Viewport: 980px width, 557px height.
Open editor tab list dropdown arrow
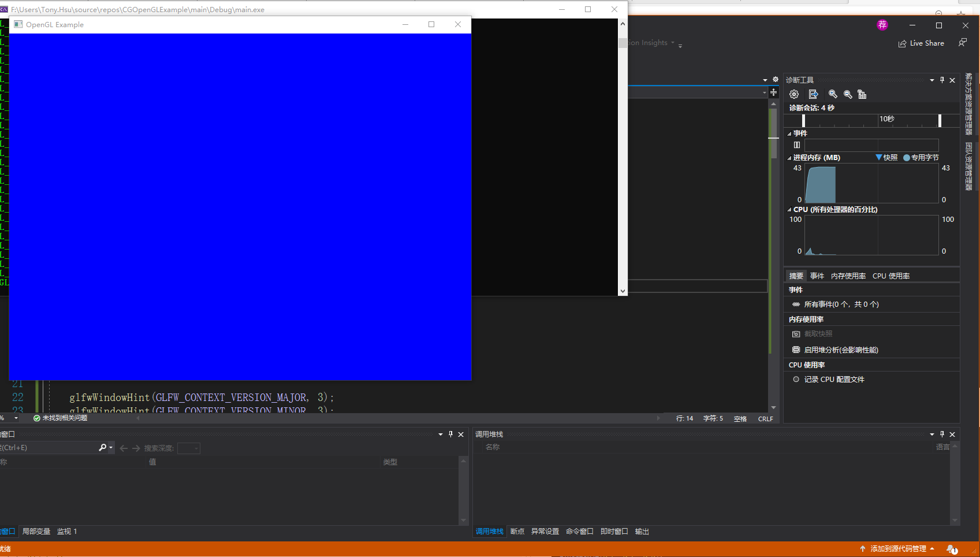(765, 80)
